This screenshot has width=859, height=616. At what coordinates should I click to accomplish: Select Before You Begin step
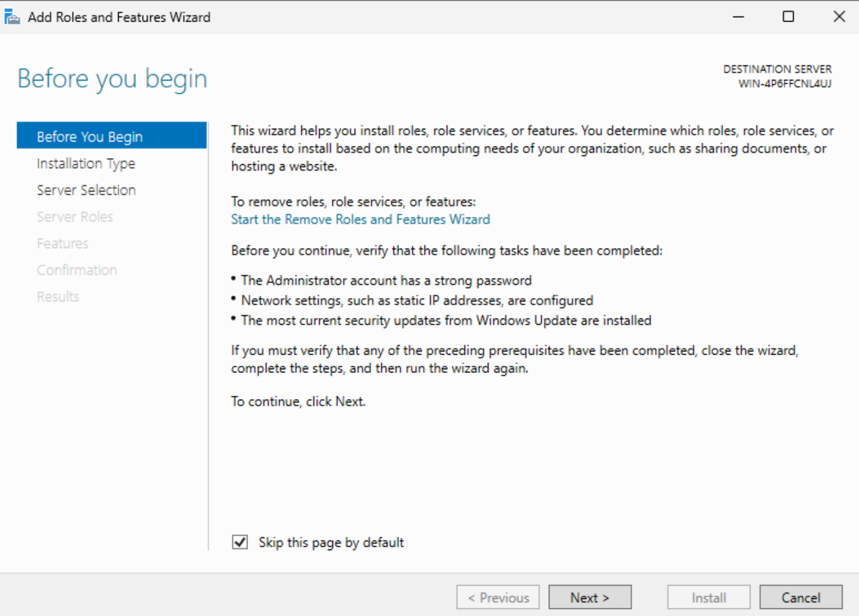pyautogui.click(x=112, y=136)
